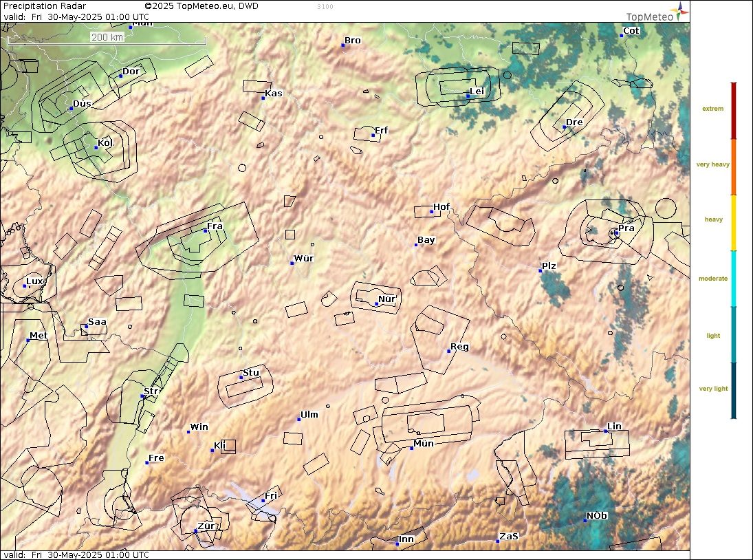Click the '200 km' scale bar label
753x560 pixels.
pyautogui.click(x=107, y=37)
